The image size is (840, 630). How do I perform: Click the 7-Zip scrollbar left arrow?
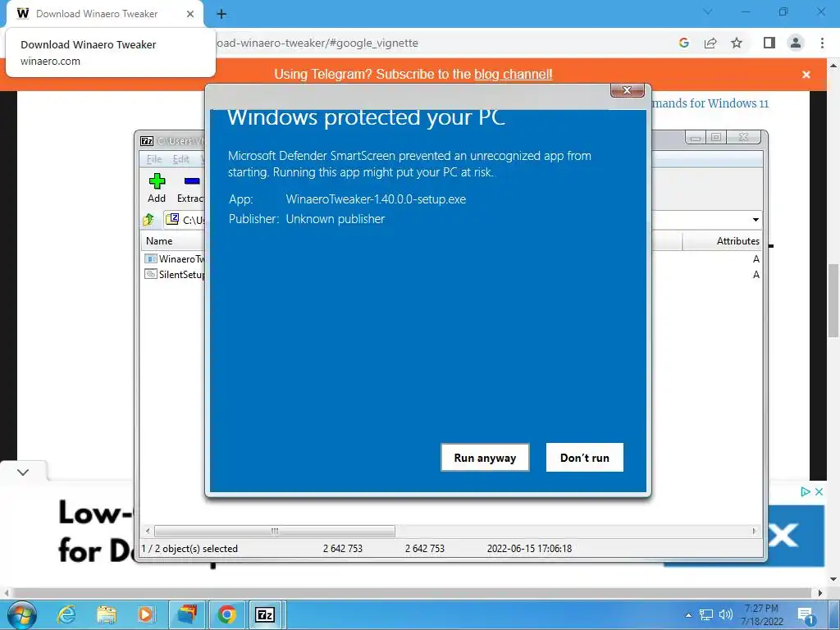148,531
